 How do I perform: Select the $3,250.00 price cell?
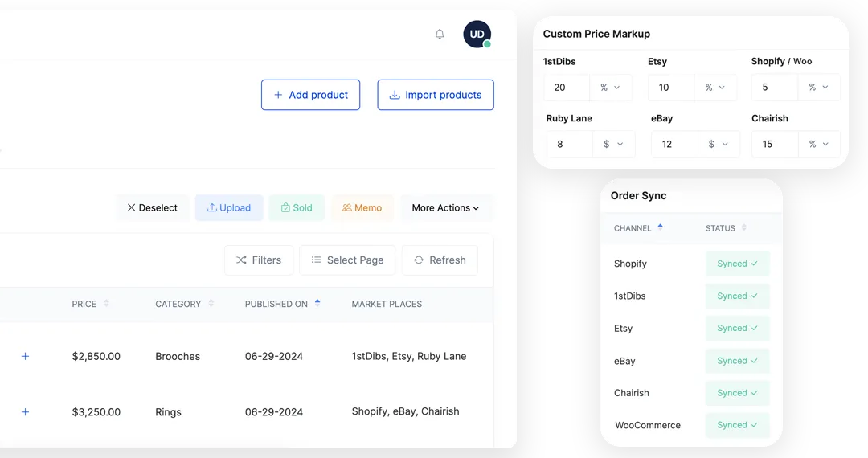click(96, 412)
